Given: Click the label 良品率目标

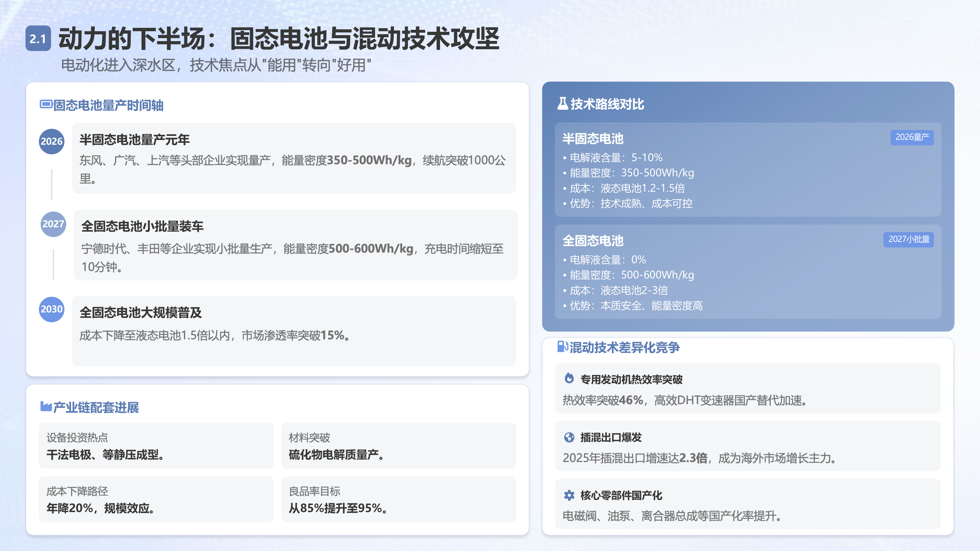Looking at the screenshot, I should coord(315,491).
